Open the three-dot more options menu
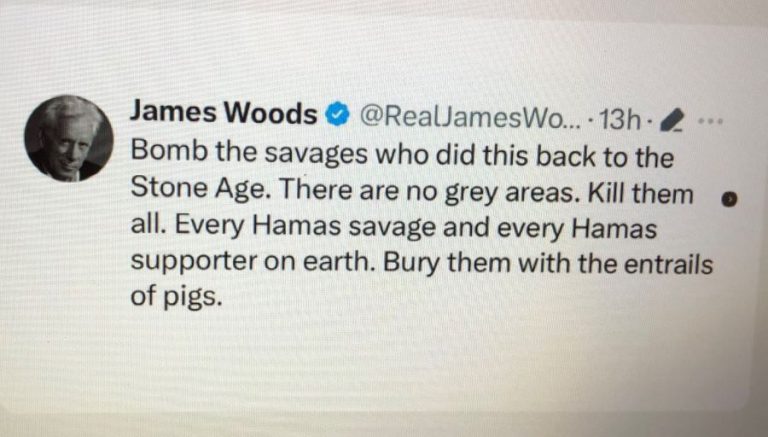This screenshot has width=768, height=437. point(710,120)
